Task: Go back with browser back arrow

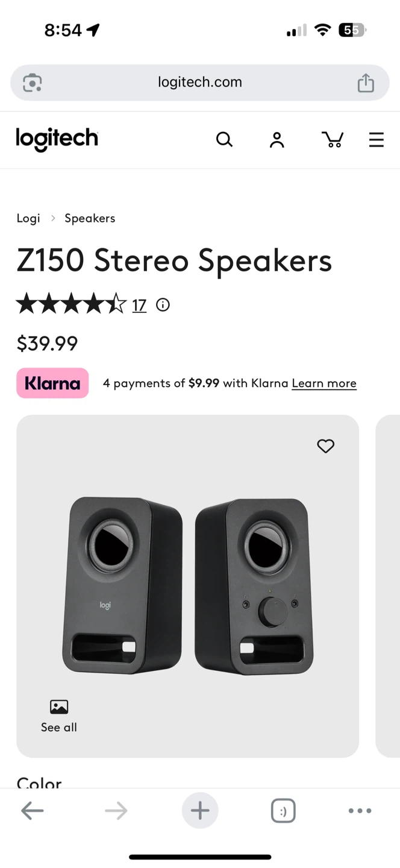Action: [x=33, y=811]
